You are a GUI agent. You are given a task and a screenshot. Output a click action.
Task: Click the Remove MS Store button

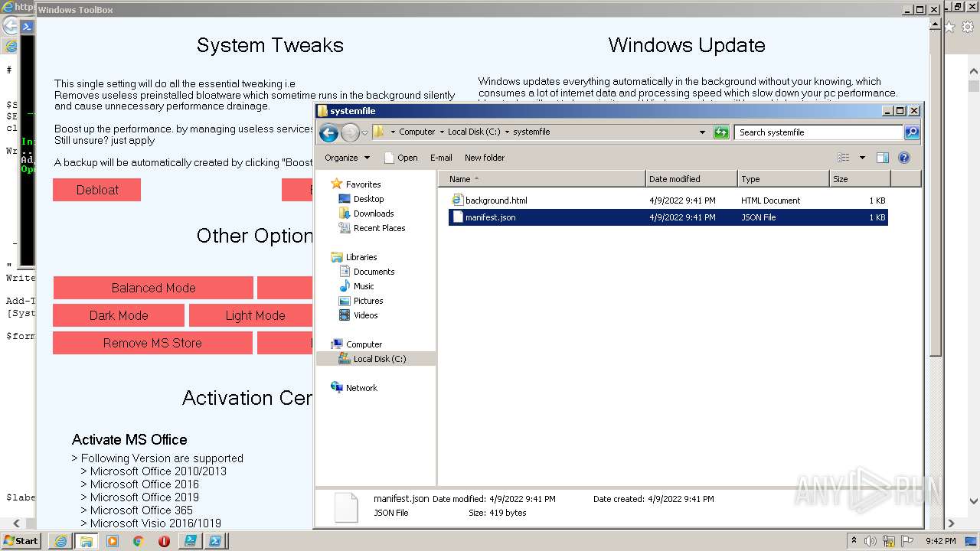click(152, 343)
